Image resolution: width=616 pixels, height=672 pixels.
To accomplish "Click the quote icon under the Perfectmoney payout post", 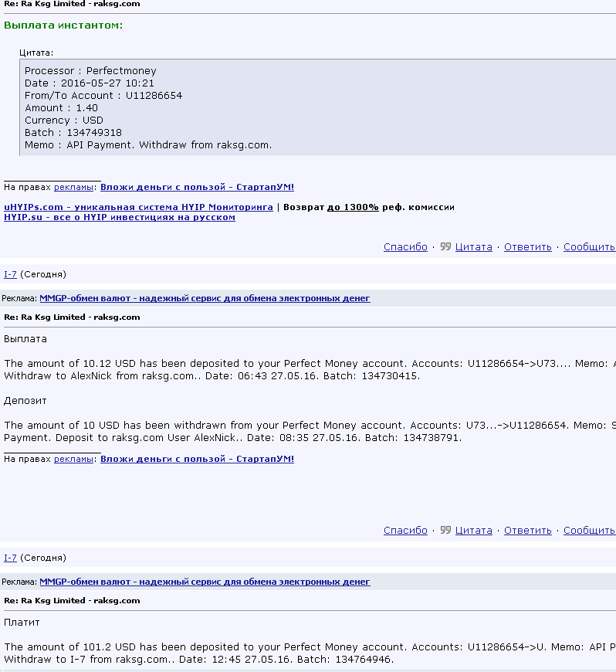I will point(445,247).
